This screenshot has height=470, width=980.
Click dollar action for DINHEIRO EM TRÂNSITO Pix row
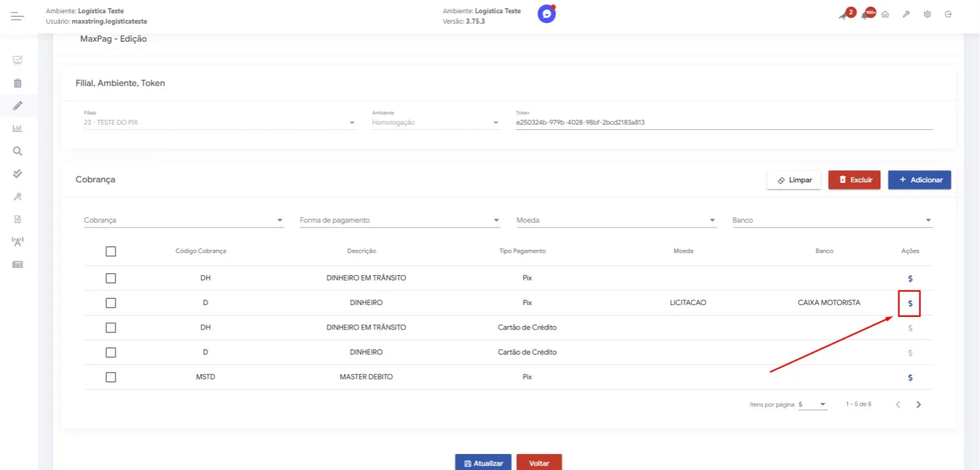pyautogui.click(x=910, y=278)
